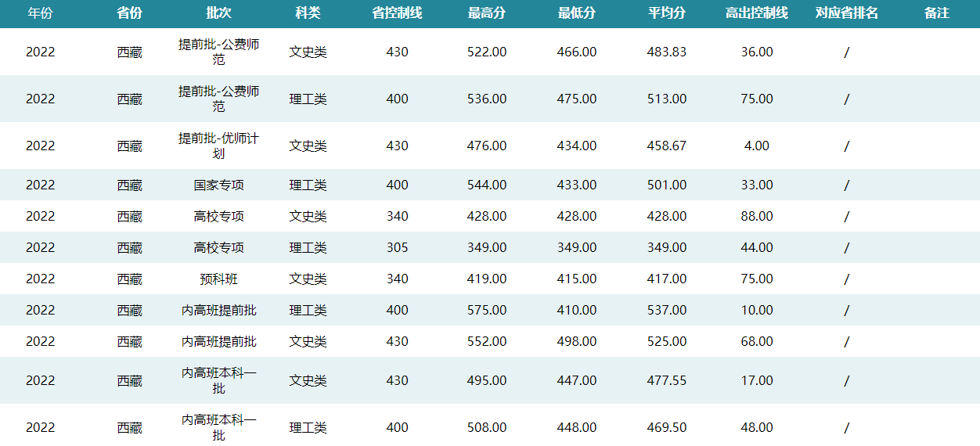Click the 备注 column header
The height and width of the screenshot is (446, 980).
point(936,13)
